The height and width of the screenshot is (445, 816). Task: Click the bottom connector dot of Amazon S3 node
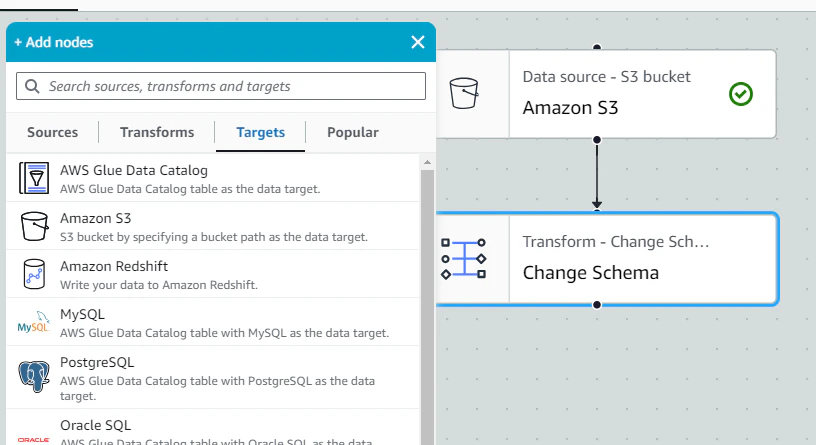click(x=597, y=139)
